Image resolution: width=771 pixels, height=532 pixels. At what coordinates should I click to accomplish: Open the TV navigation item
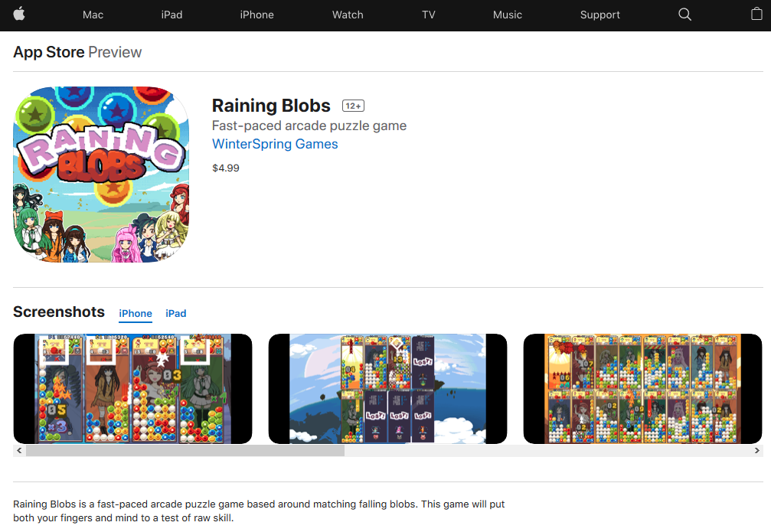(x=428, y=15)
